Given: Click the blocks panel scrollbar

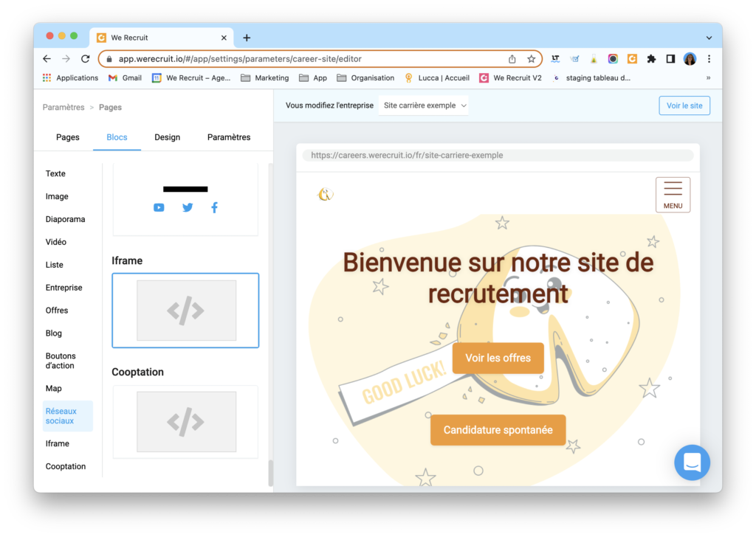Looking at the screenshot, I should tap(270, 473).
